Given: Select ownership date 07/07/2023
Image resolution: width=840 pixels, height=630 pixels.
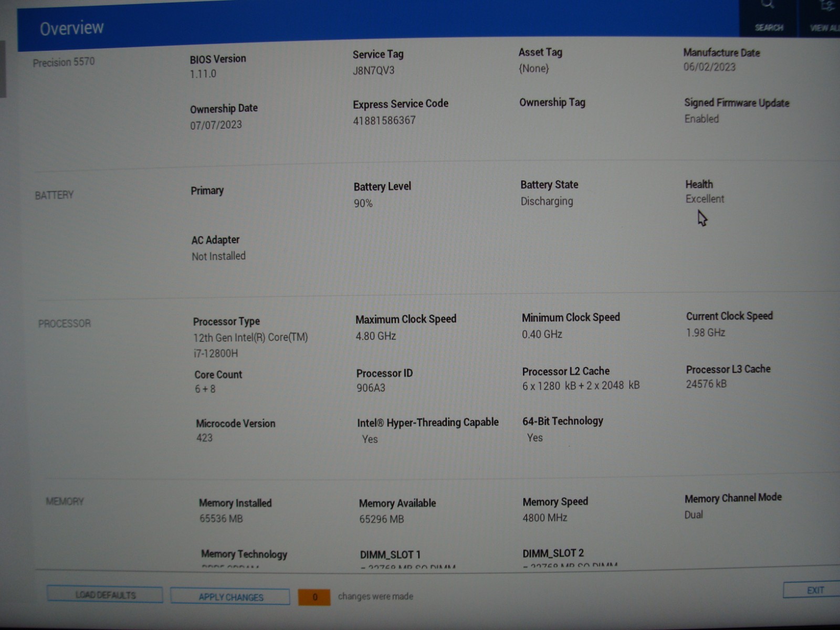Looking at the screenshot, I should [216, 124].
